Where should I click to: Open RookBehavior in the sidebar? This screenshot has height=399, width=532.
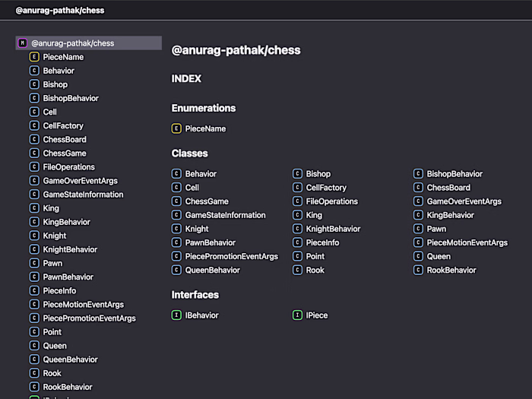[68, 387]
